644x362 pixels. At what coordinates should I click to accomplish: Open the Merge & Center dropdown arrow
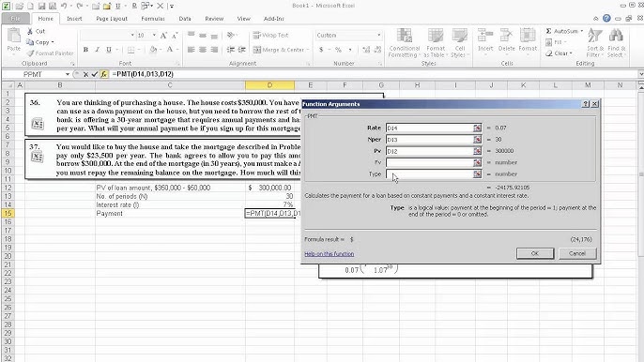click(308, 50)
